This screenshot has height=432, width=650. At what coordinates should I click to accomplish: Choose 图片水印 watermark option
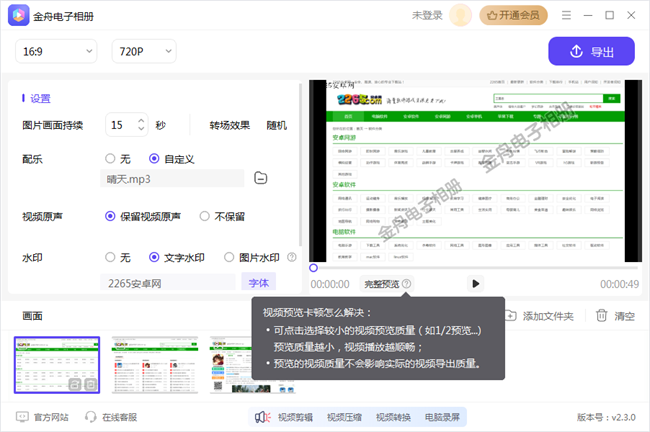coord(230,257)
